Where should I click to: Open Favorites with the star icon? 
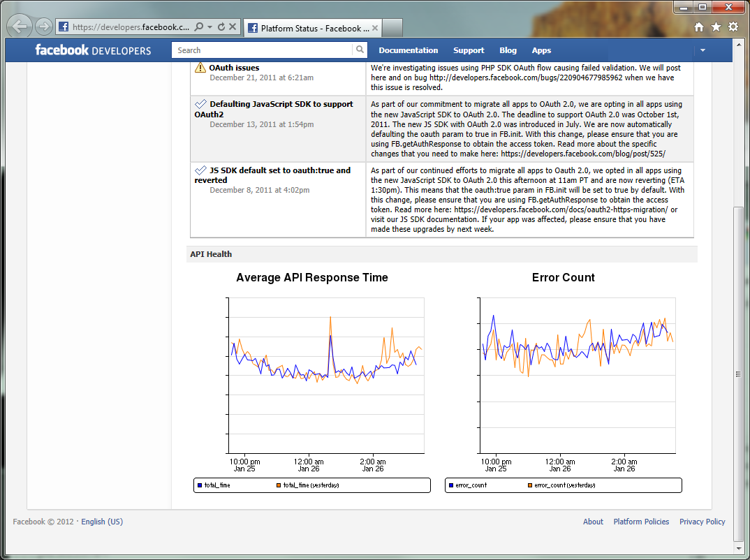716,27
